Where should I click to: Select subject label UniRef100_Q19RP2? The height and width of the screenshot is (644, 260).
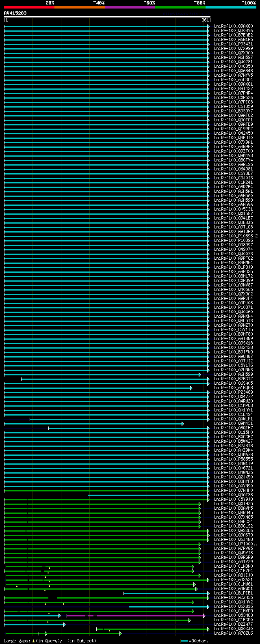pos(233,129)
